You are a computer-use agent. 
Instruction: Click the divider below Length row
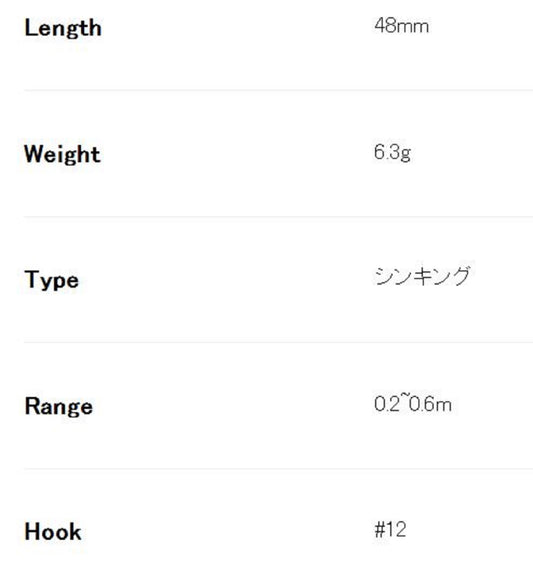[278, 90]
